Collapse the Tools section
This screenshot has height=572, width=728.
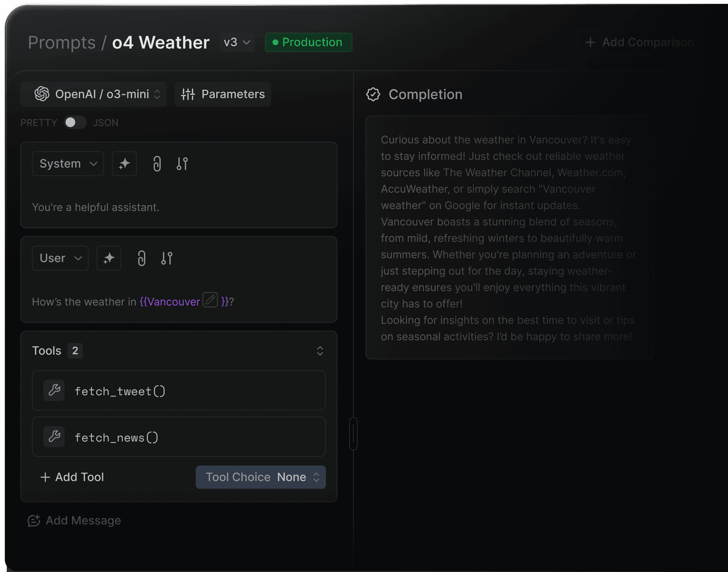coord(320,351)
